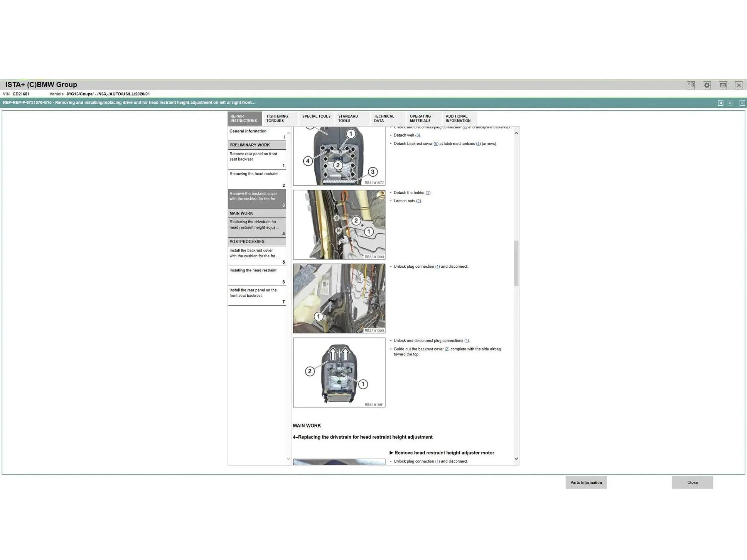Expand the PRELIMINARY WORK section

click(x=249, y=145)
